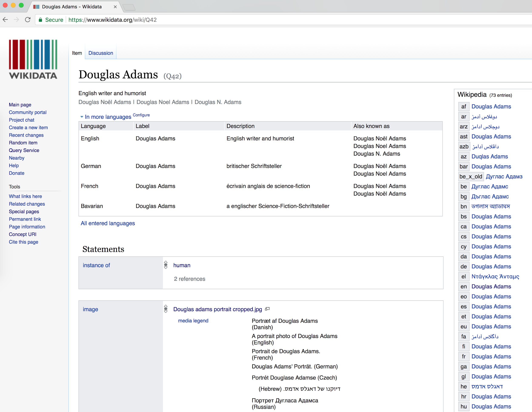Close the Douglas Adams browser tab
The width and height of the screenshot is (532, 412).
coord(115,7)
